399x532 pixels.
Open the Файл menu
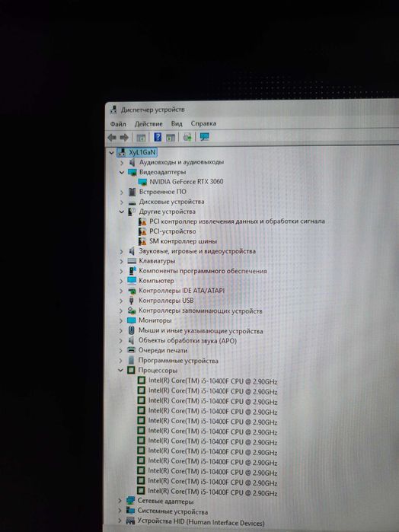click(118, 124)
